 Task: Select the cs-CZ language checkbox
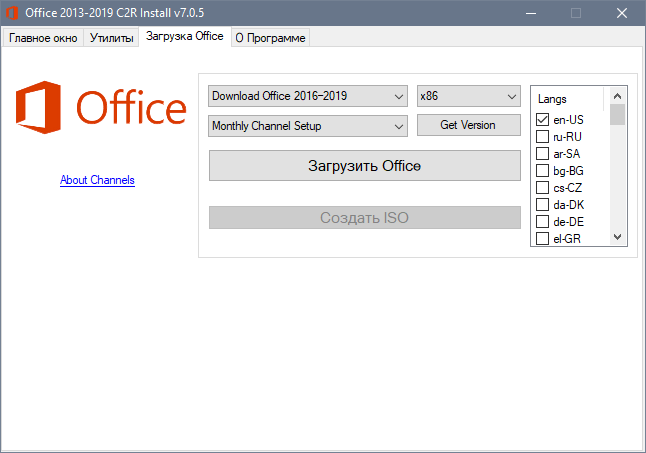click(543, 188)
